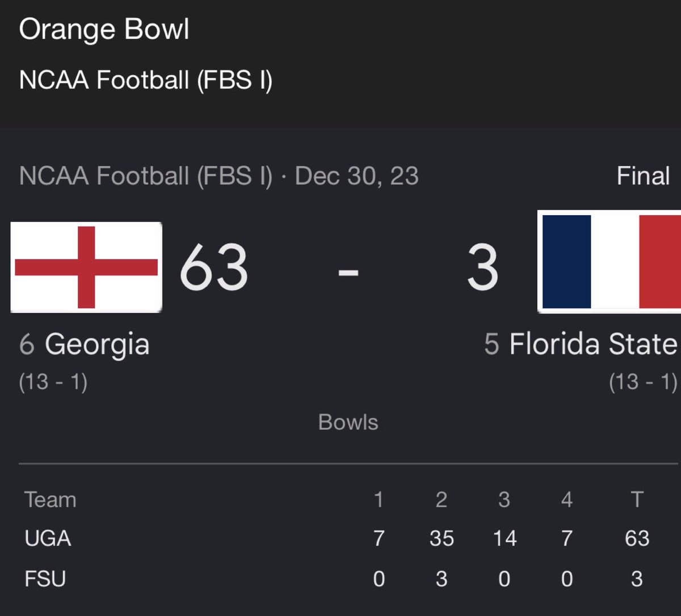Select the Orange Bowl title
Image resolution: width=681 pixels, height=616 pixels.
[104, 30]
